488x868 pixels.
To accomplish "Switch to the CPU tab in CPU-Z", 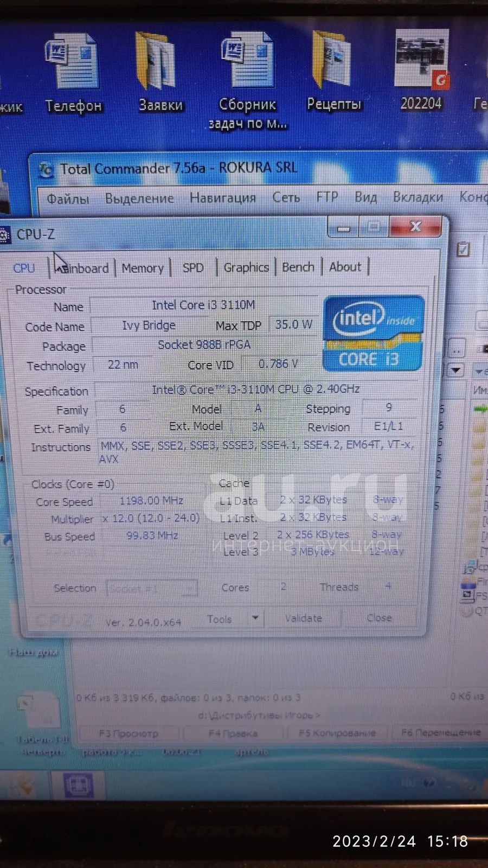I will (x=24, y=269).
